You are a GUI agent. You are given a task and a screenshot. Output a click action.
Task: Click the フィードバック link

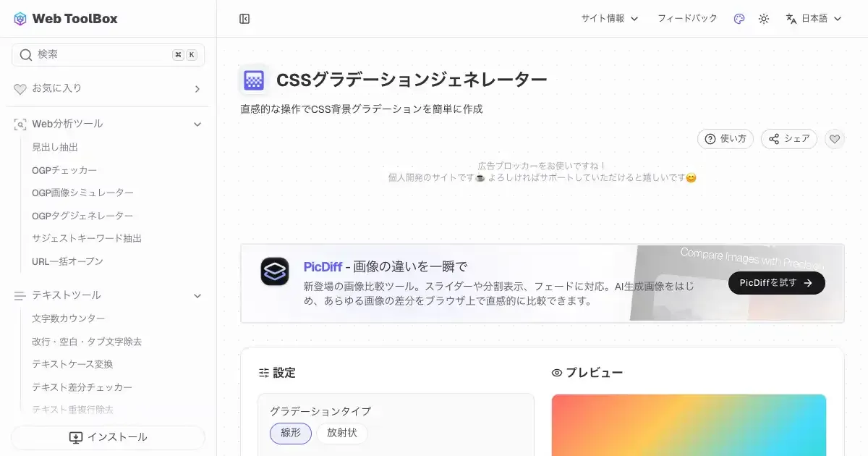(x=687, y=19)
